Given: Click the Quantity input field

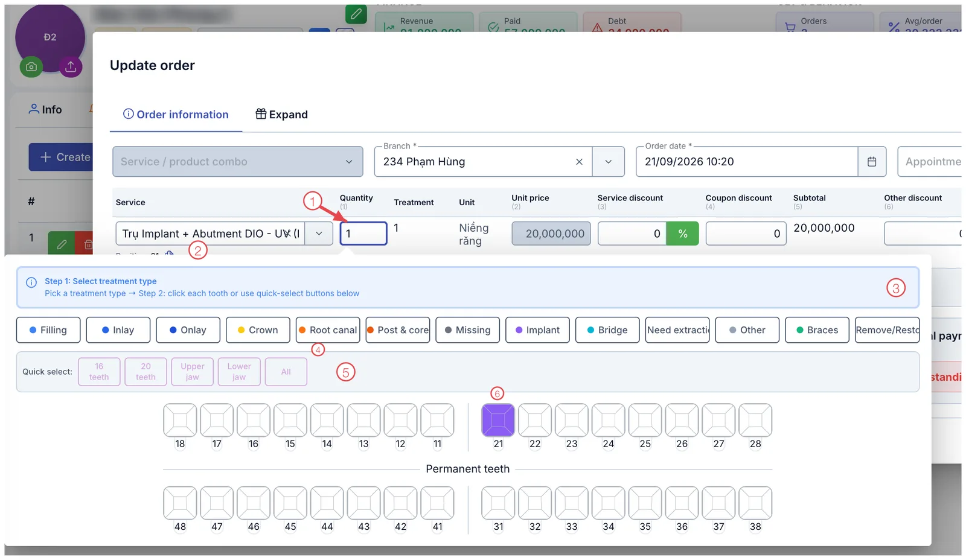Looking at the screenshot, I should [363, 234].
